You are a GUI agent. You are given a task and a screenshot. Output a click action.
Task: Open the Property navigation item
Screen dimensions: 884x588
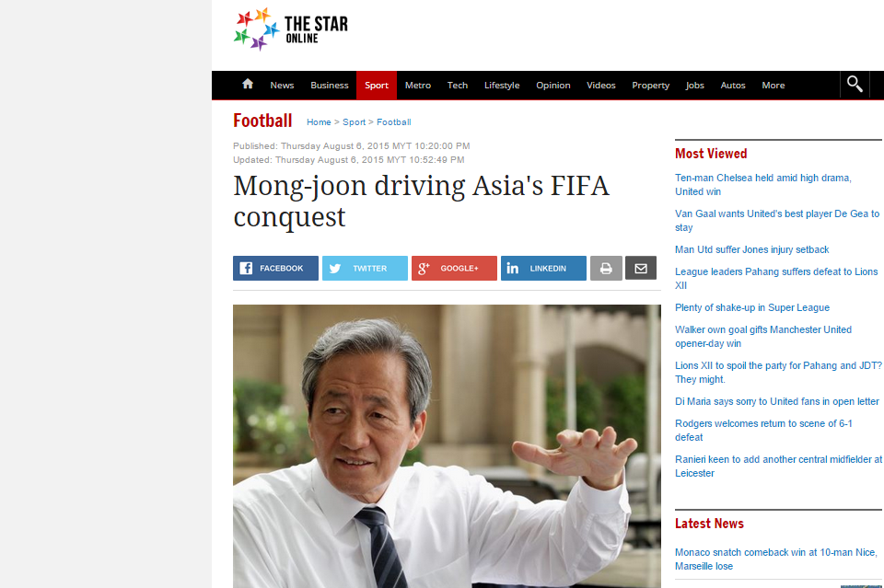pos(651,85)
